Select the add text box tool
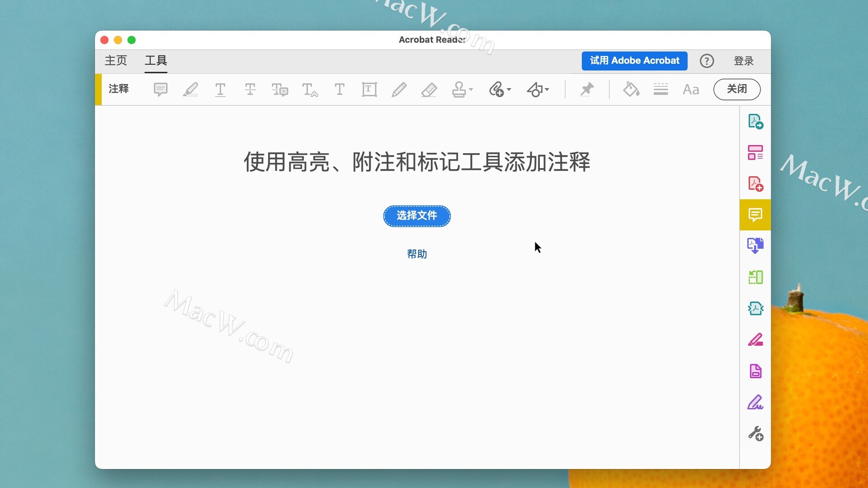The height and width of the screenshot is (488, 868). (369, 89)
